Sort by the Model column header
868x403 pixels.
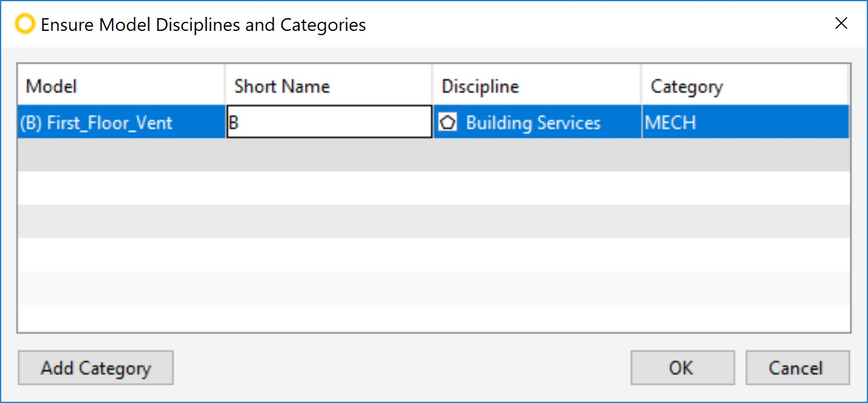pyautogui.click(x=121, y=87)
